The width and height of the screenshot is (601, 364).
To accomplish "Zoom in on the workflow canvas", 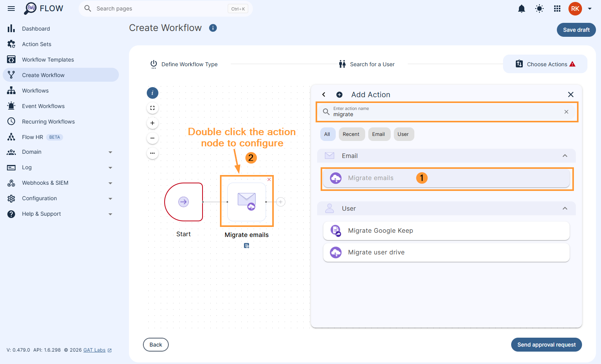I will tap(153, 123).
